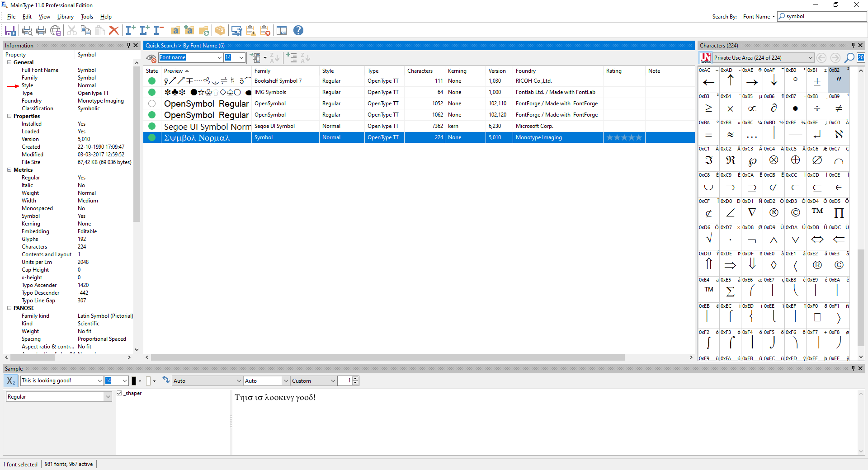Toggle green state circle of OpenSymbol version 102,120
The image size is (868, 470).
coord(152,115)
